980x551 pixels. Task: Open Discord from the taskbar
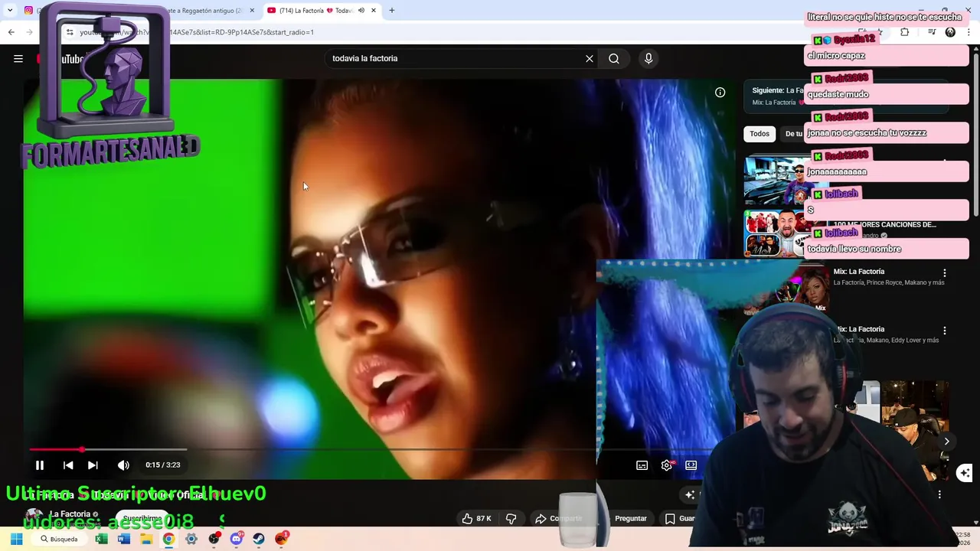pos(237,539)
